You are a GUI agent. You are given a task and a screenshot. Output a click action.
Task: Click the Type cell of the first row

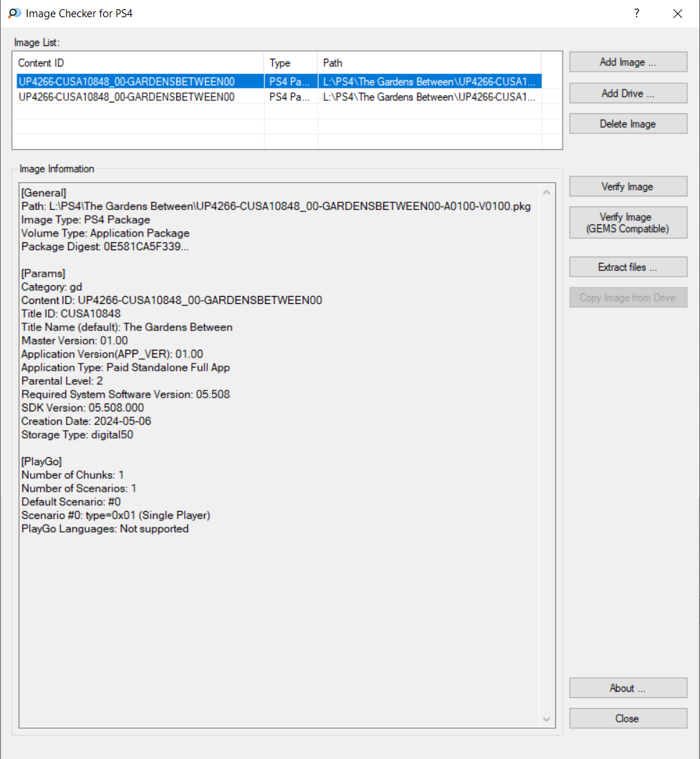coord(291,81)
